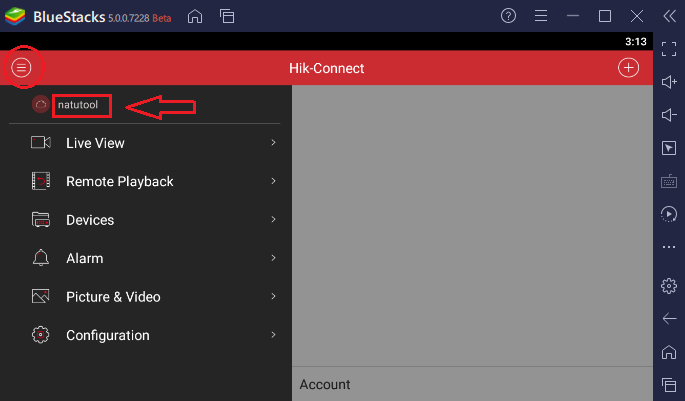685x401 pixels.
Task: Click the Configuration gear icon
Action: [41, 335]
